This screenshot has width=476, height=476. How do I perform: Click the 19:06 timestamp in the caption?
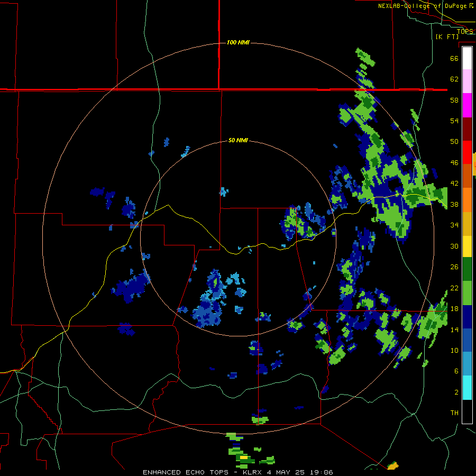coord(322,472)
